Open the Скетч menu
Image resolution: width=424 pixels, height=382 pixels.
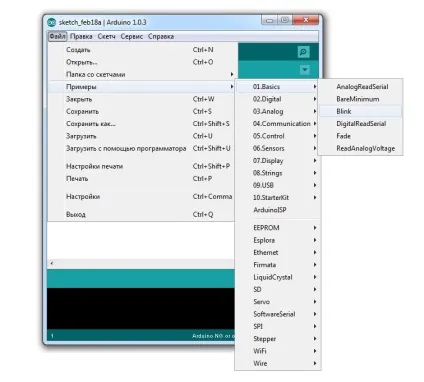[106, 36]
